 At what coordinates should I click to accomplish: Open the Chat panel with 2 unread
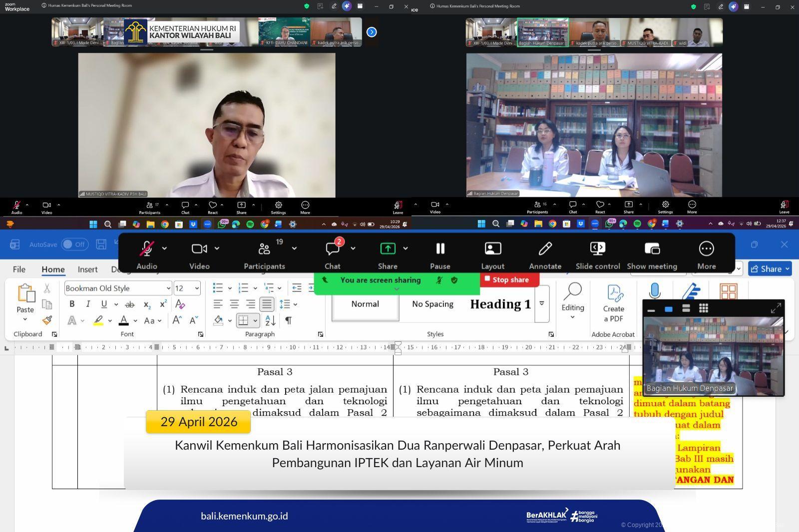(333, 249)
